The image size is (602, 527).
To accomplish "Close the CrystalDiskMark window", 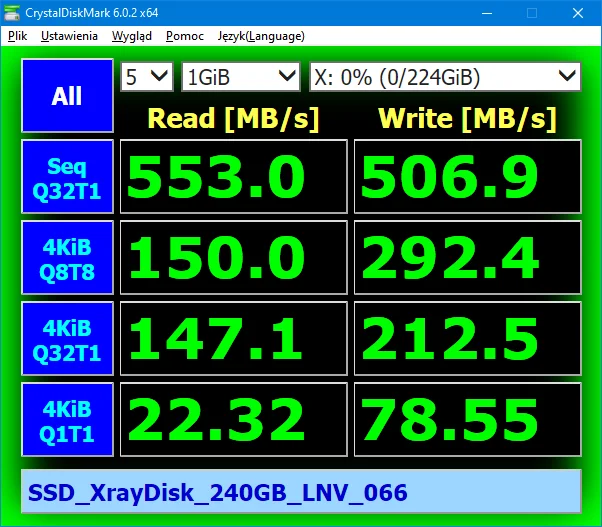I will click(578, 13).
